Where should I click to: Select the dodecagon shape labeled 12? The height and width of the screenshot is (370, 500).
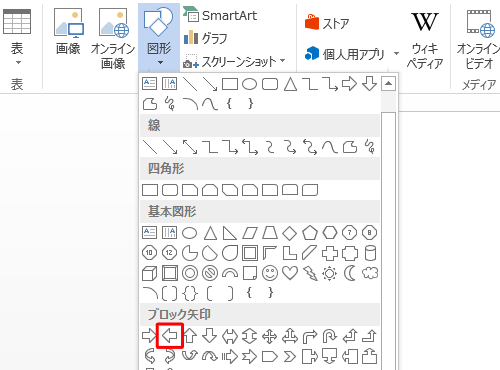pyautogui.click(x=170, y=253)
